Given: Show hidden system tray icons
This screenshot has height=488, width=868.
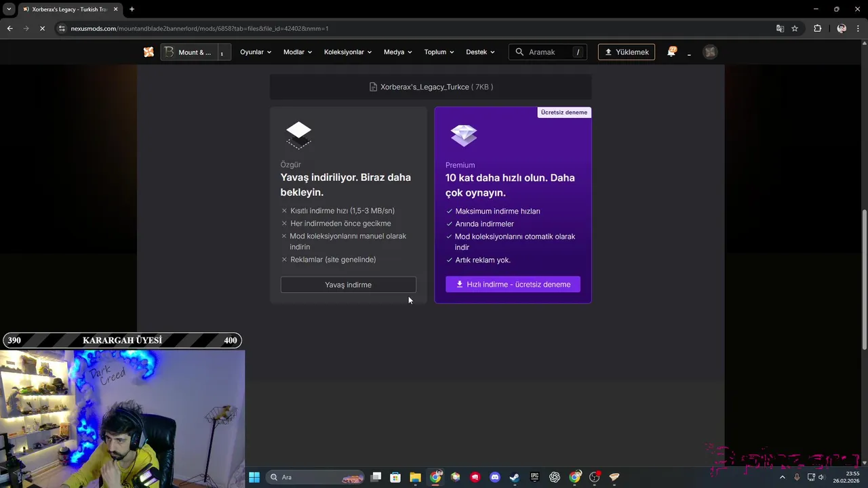Looking at the screenshot, I should (x=782, y=477).
